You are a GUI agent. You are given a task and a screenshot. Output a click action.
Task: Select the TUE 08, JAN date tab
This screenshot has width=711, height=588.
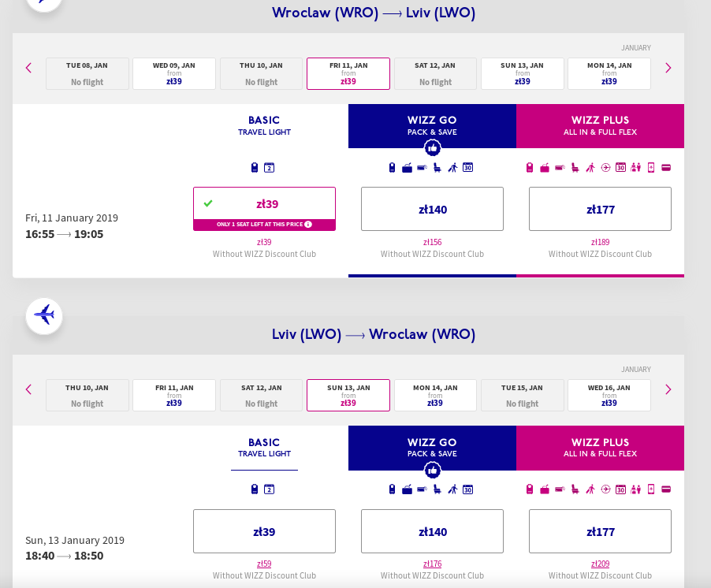pyautogui.click(x=87, y=73)
